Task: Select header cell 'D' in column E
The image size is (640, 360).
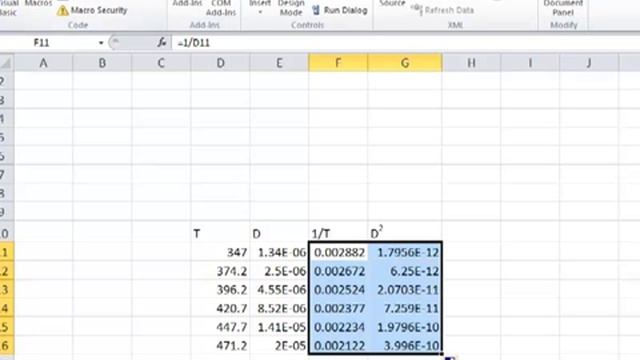Action: (279, 233)
